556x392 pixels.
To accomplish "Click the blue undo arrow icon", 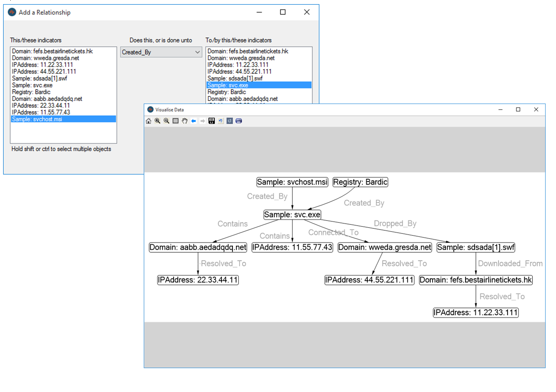I will (221, 121).
